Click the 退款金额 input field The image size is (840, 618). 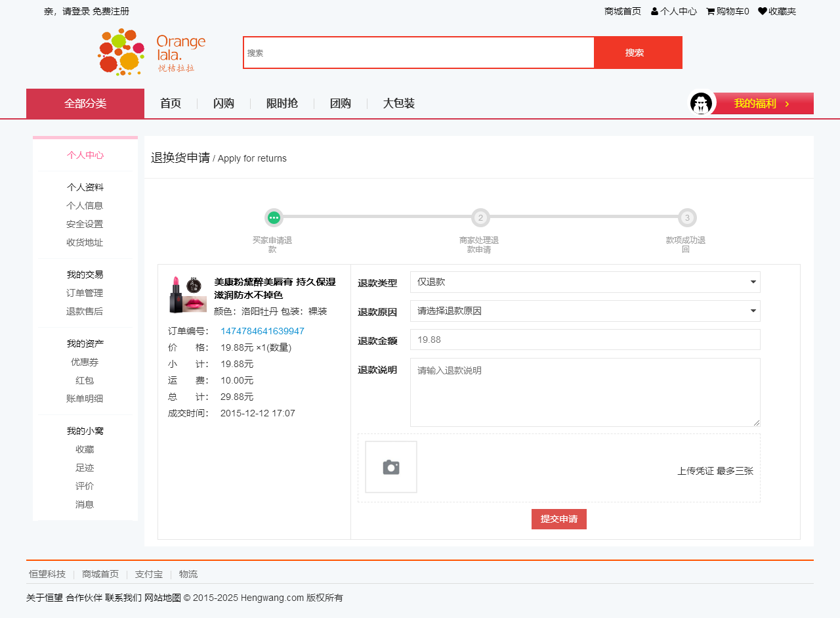(x=585, y=340)
